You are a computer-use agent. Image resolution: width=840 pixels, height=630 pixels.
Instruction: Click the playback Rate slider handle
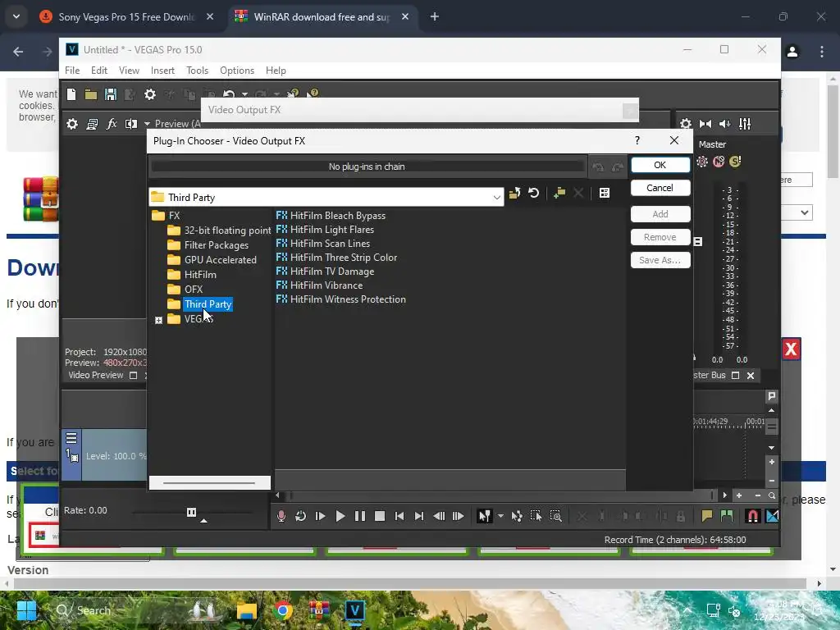[x=191, y=512]
